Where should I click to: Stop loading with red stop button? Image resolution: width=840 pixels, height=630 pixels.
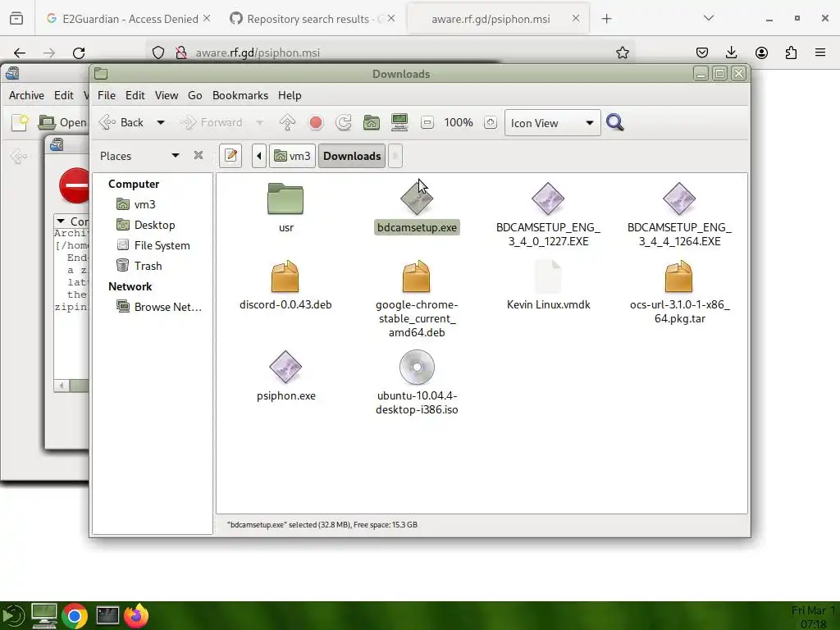316,123
